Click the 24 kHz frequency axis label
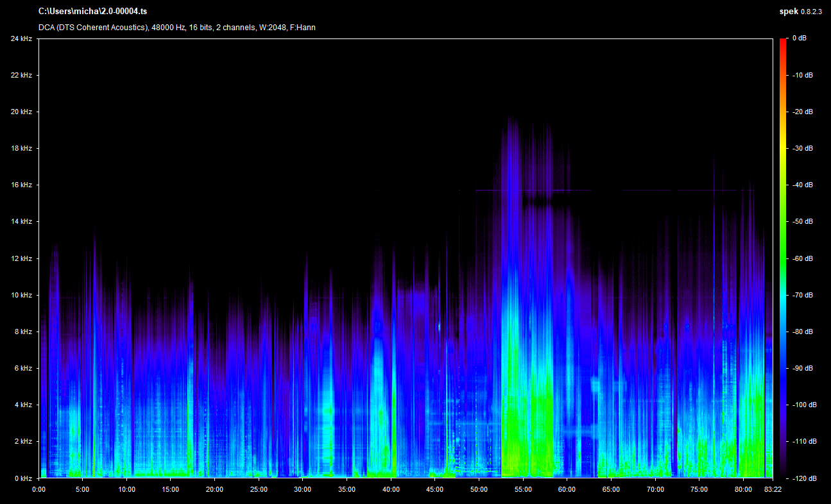This screenshot has width=831, height=504. 21,38
